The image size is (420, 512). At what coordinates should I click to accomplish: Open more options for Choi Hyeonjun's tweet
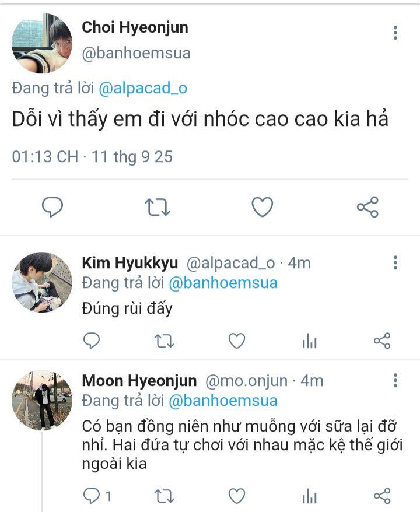point(395,33)
